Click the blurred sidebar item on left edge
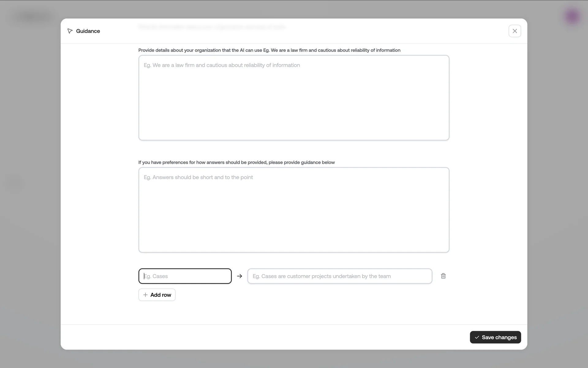 click(14, 183)
